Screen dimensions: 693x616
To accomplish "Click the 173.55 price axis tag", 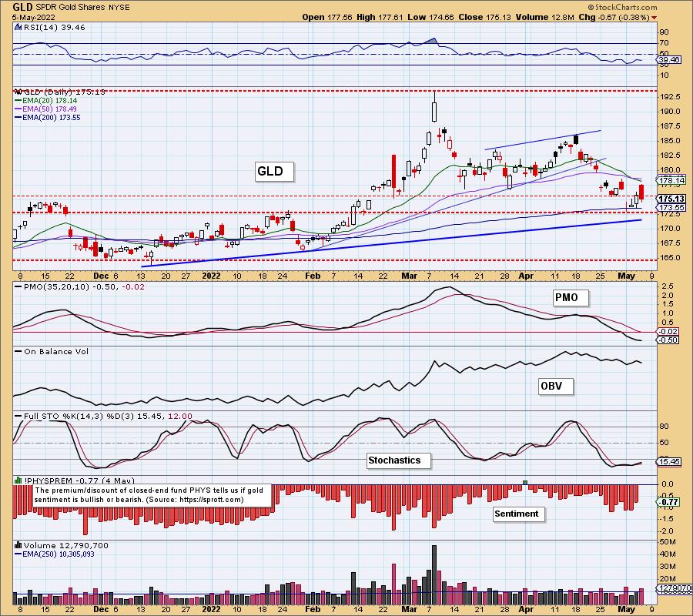I will [x=671, y=207].
